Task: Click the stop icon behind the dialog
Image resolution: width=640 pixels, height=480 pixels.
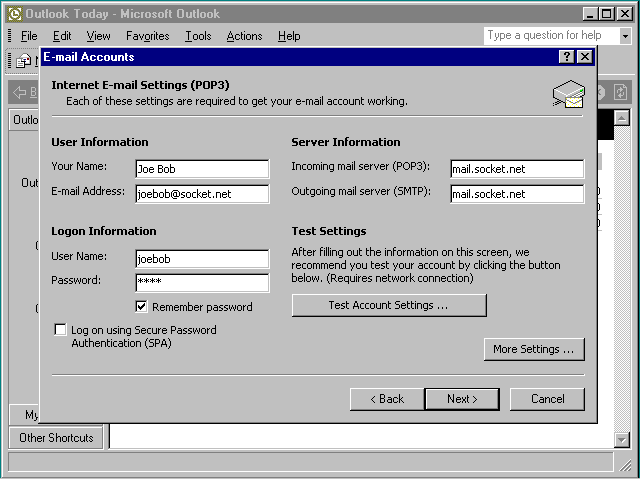Action: pos(600,92)
